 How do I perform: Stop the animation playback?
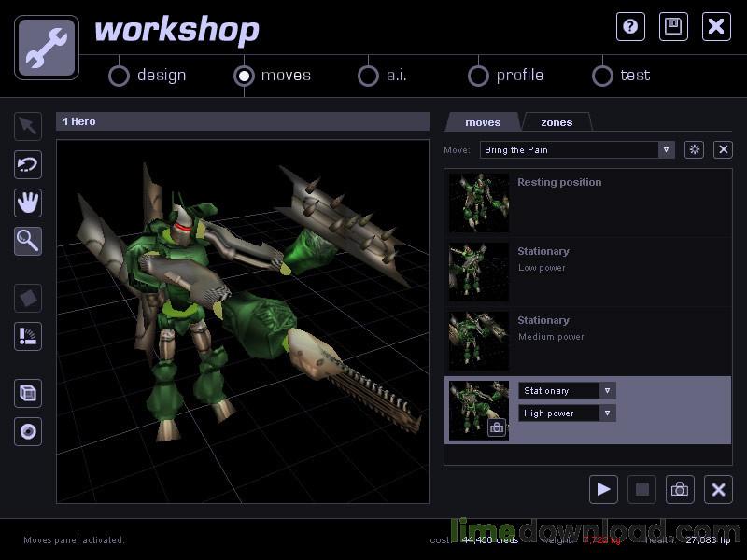(641, 489)
